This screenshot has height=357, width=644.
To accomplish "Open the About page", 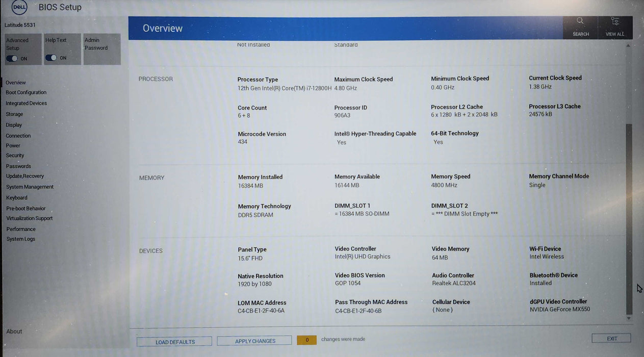I will click(x=14, y=331).
